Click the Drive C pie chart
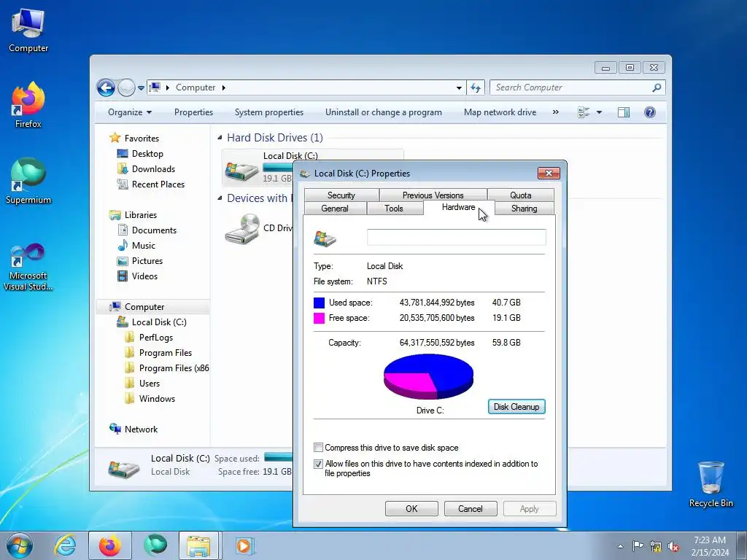The width and height of the screenshot is (747, 560). 428,376
